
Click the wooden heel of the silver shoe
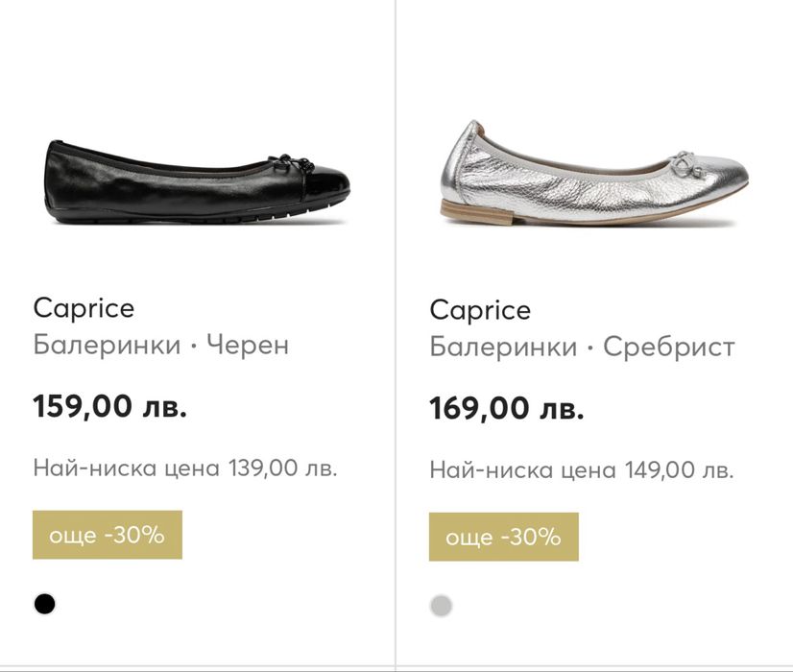pos(459,207)
